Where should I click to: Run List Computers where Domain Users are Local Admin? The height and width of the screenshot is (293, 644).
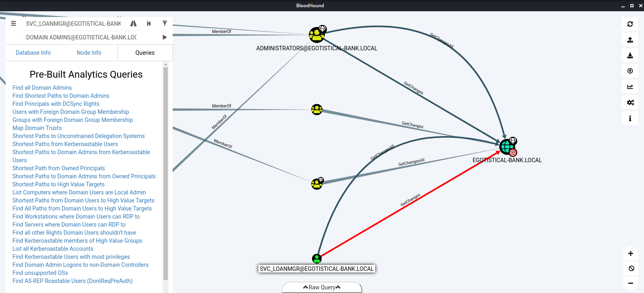pos(79,192)
